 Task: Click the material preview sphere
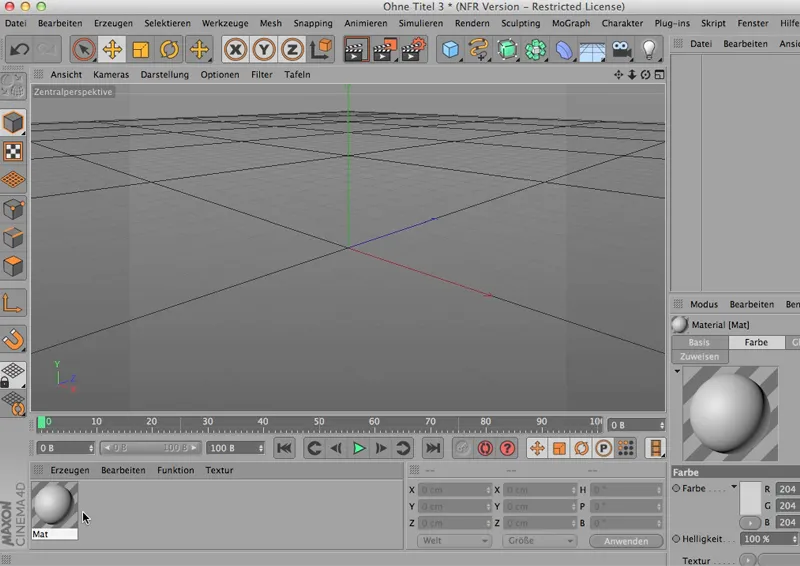pos(730,413)
